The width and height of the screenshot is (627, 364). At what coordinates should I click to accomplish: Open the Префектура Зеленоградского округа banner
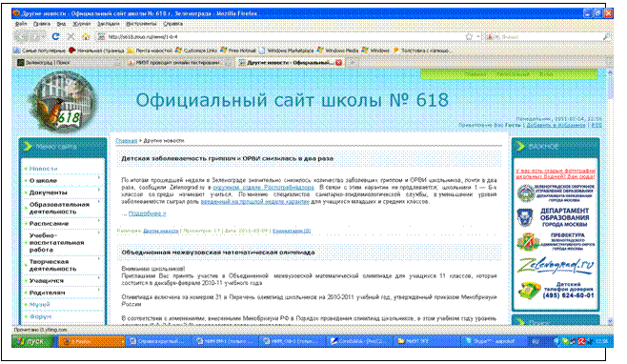(556, 242)
